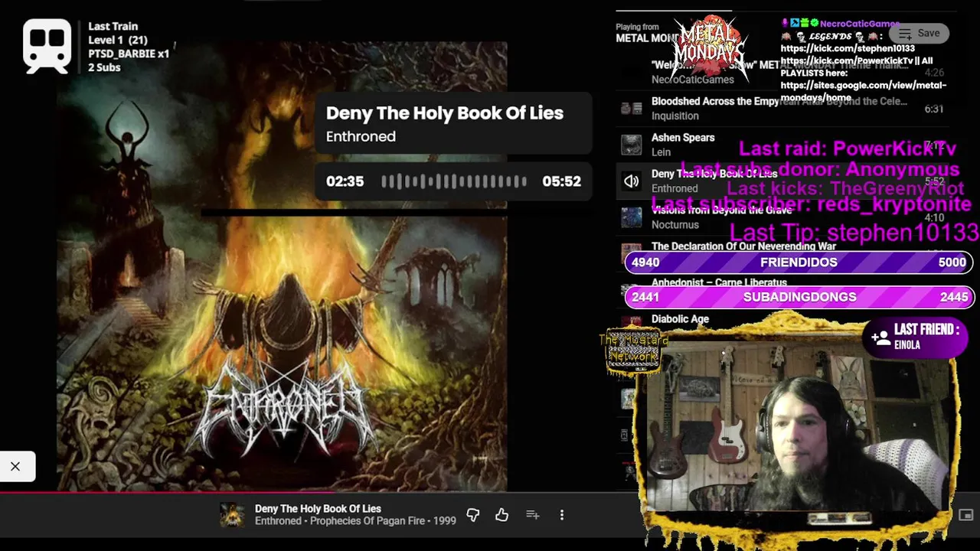Dislike the song with the thumbs-down icon
Image resolution: width=980 pixels, height=551 pixels.
pyautogui.click(x=473, y=515)
